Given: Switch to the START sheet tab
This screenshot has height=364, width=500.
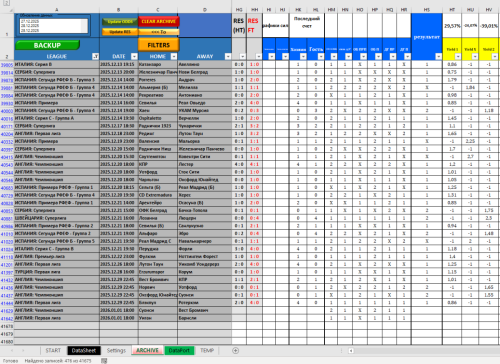Looking at the screenshot, I should [53, 350].
